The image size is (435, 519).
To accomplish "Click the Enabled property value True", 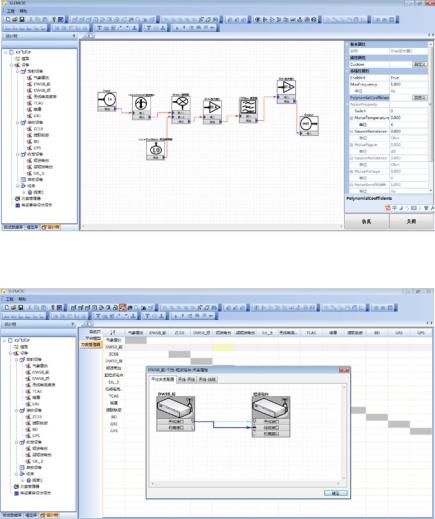I will [x=409, y=78].
